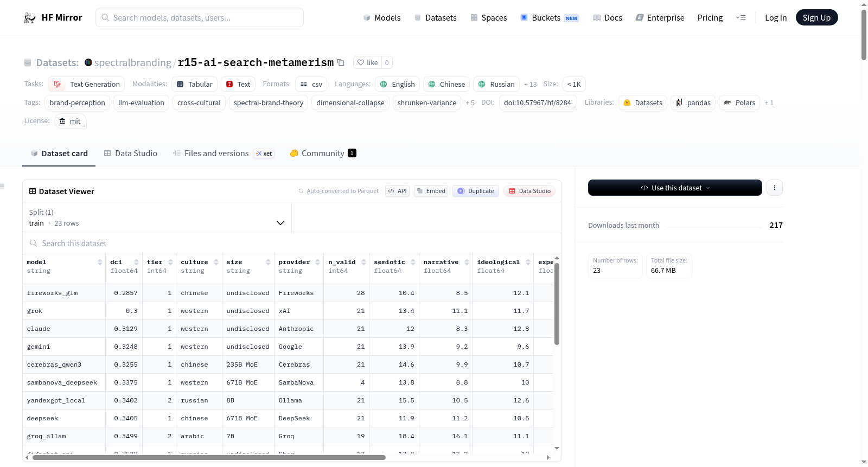Click the Datasets library tag
Image resolution: width=868 pixels, height=467 pixels.
[x=643, y=103]
